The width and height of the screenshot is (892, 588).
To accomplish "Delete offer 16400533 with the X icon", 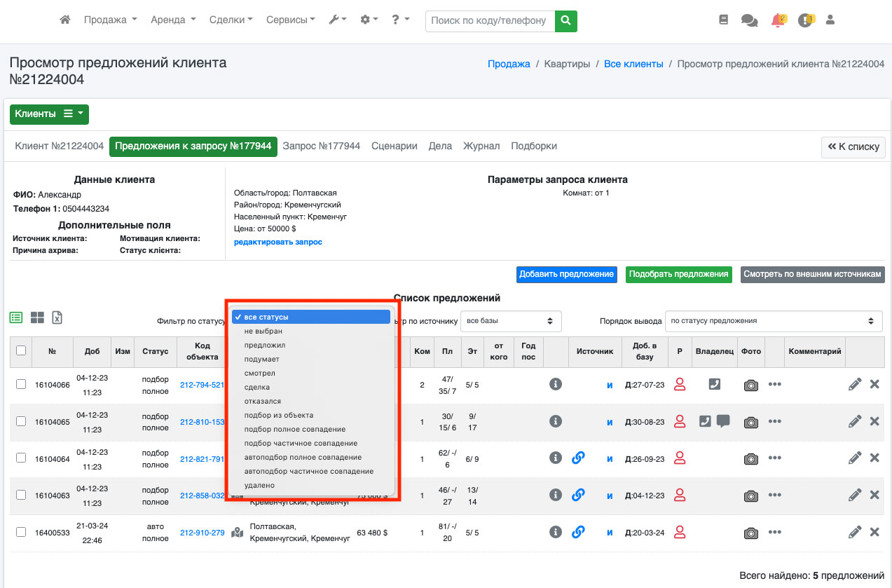I will tap(874, 532).
